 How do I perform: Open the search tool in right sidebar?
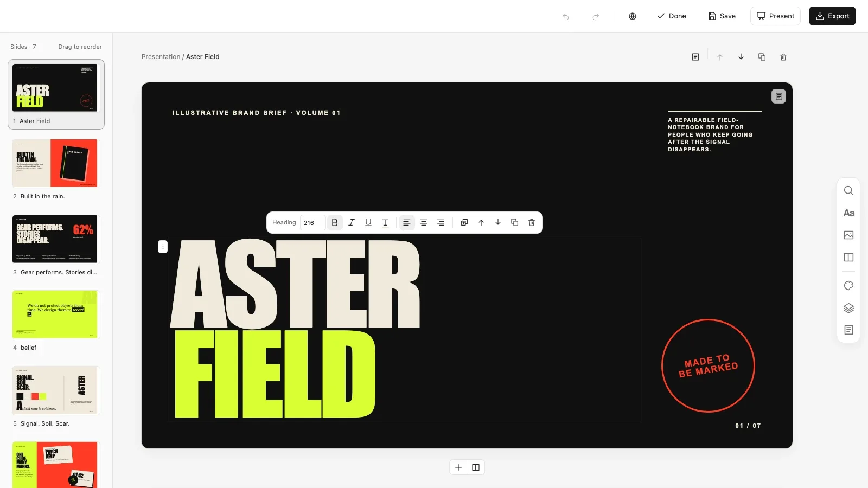coord(849,191)
